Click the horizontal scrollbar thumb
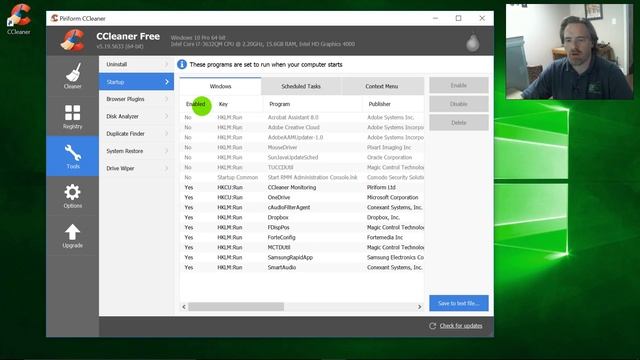This screenshot has width=640, height=360. [x=236, y=307]
